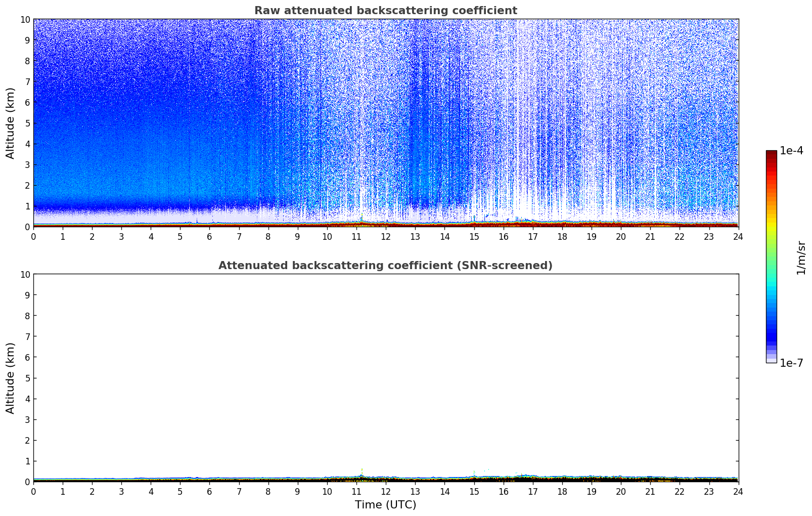The width and height of the screenshot is (812, 516).
Task: Click the red surface layer near hour 19
Action: (592, 224)
